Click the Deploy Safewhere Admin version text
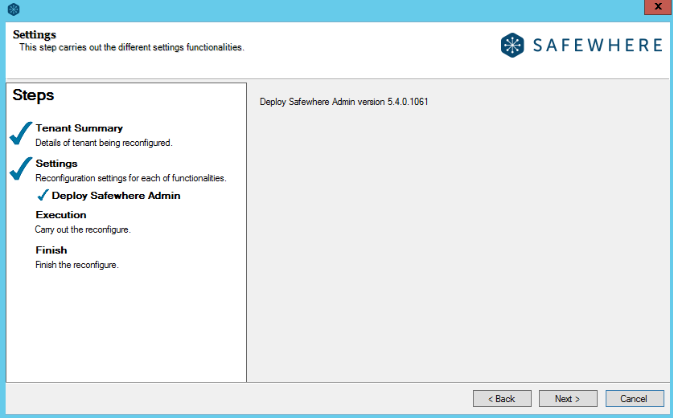 pyautogui.click(x=344, y=102)
